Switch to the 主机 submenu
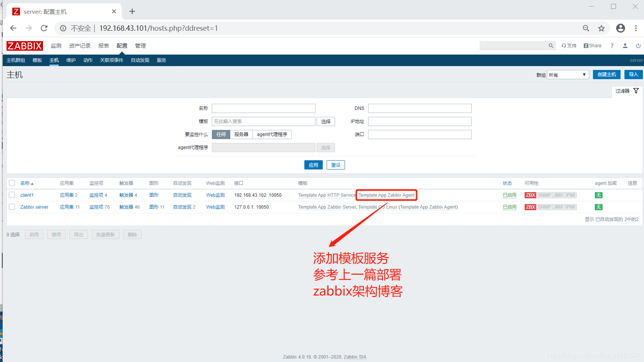Screen dimensions: 644x362 pos(54,60)
